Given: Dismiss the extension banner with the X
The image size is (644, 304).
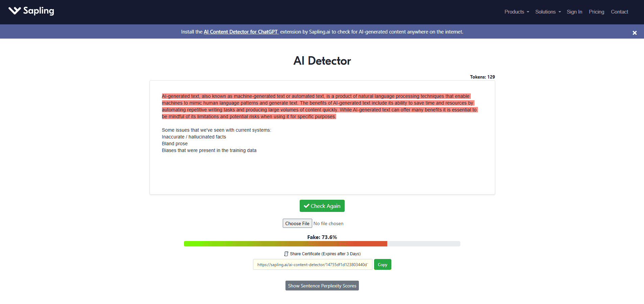Looking at the screenshot, I should click(635, 33).
